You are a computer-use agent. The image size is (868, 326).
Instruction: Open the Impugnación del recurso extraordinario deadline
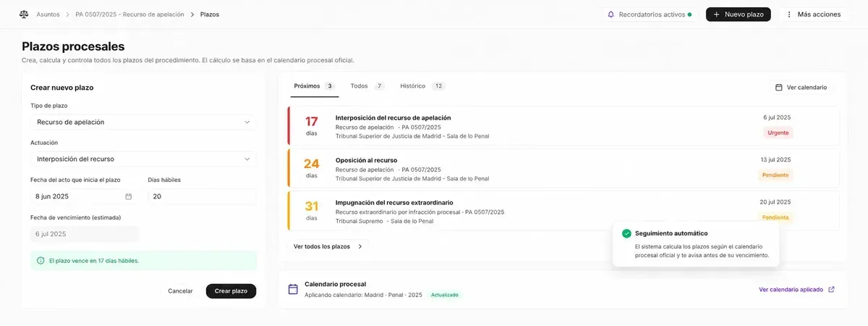(563, 211)
